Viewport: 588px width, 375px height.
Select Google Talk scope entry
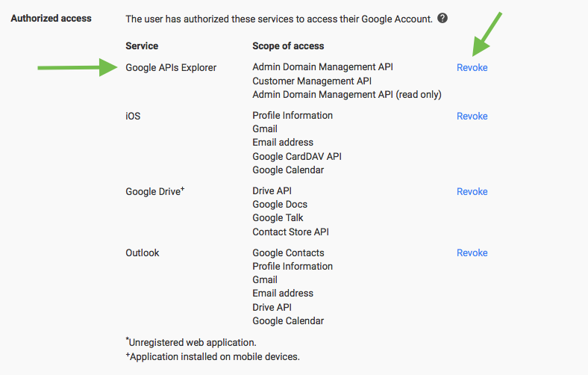click(278, 217)
